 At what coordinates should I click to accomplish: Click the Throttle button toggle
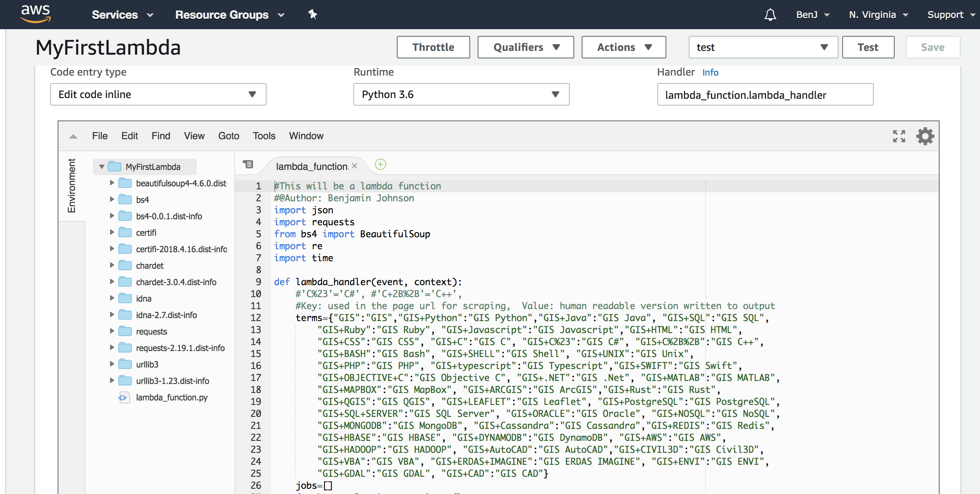[433, 47]
